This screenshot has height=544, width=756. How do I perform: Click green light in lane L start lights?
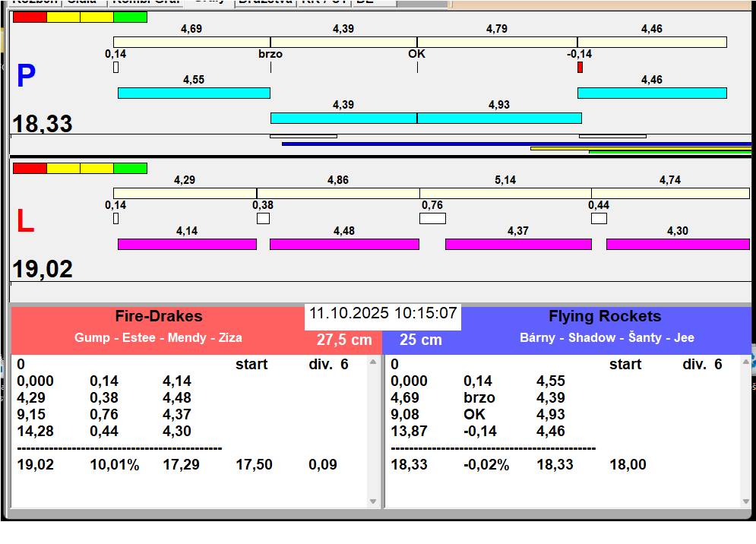click(130, 168)
